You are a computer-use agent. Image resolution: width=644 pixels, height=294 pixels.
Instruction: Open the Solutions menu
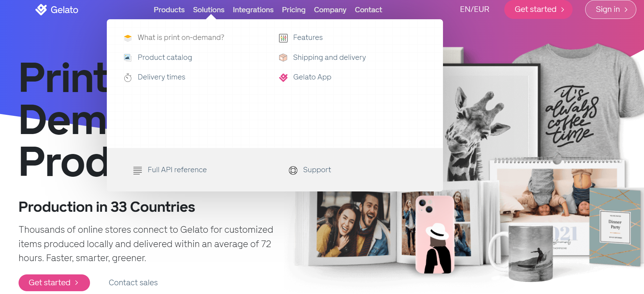coord(209,10)
